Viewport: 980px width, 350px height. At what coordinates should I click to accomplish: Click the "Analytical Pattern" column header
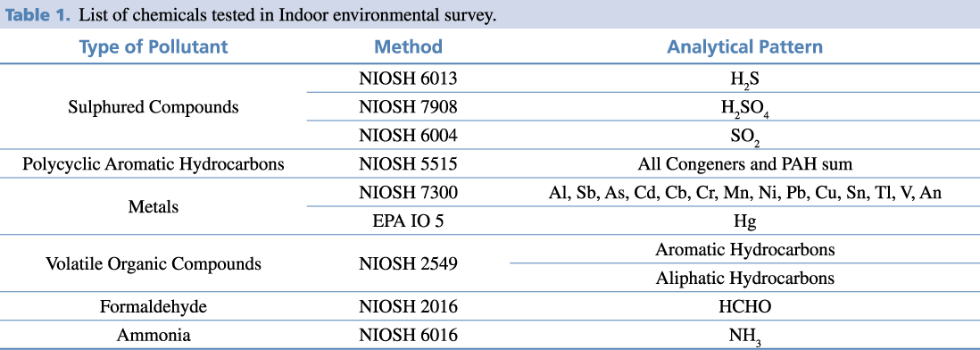coord(744,46)
